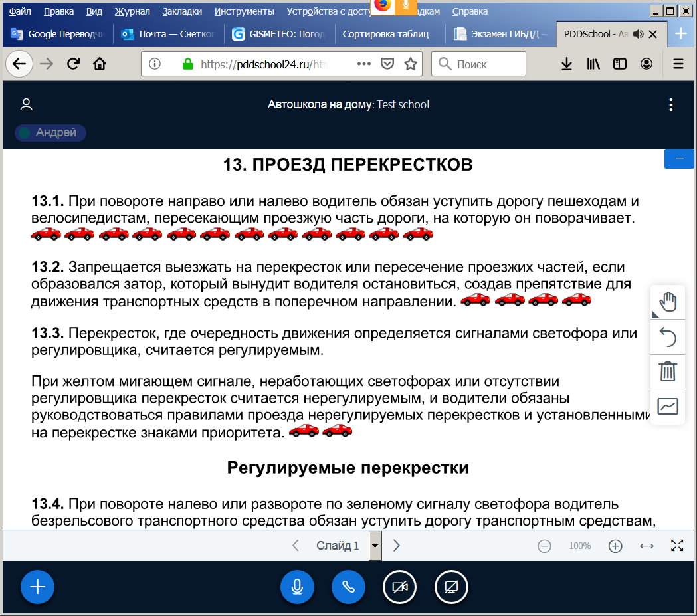Mute the PDDSchool tab audio
This screenshot has height=616, width=697.
(638, 35)
